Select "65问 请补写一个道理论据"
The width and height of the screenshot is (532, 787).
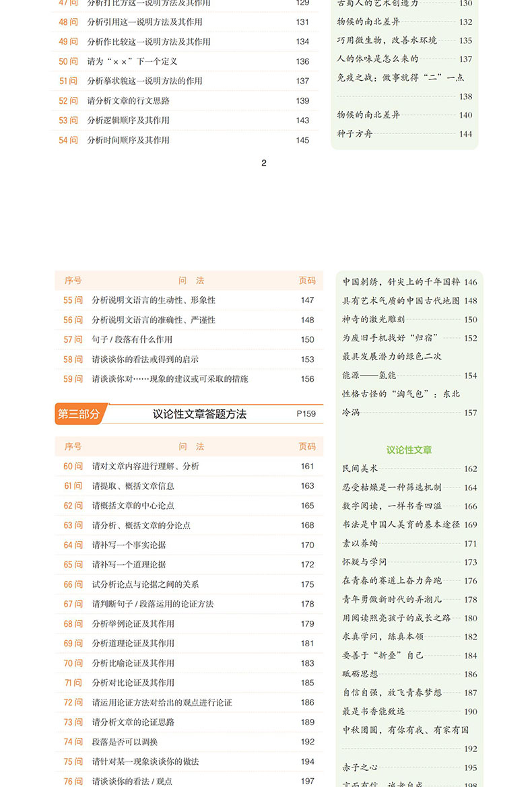click(189, 565)
